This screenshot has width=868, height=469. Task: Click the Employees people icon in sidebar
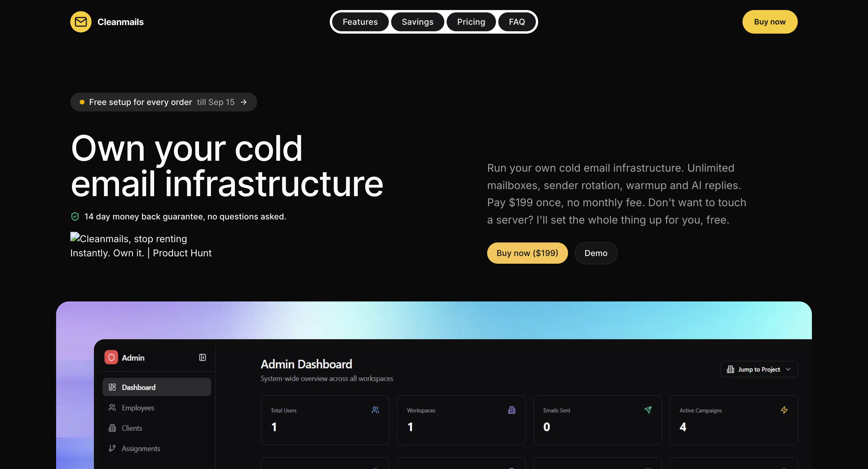pos(112,408)
